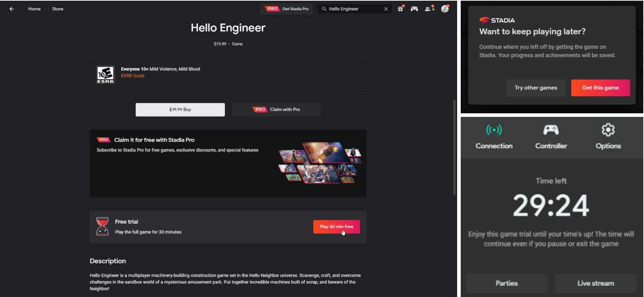Go to the Home tab
The height and width of the screenshot is (297, 644).
34,9
